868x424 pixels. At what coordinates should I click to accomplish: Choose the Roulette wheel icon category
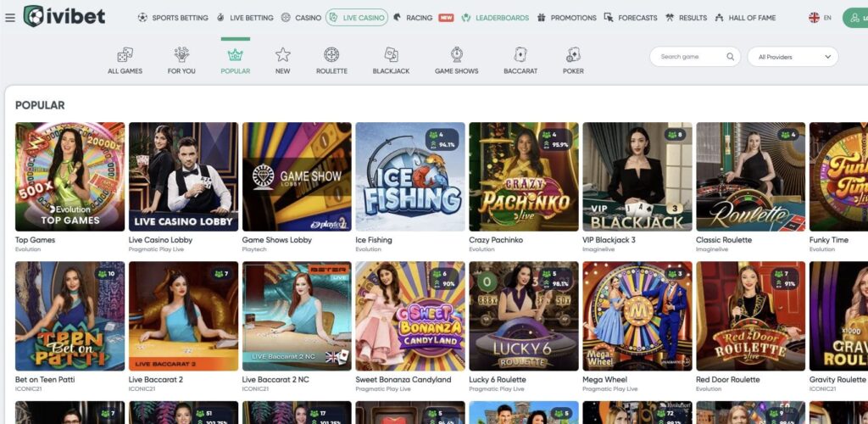331,54
